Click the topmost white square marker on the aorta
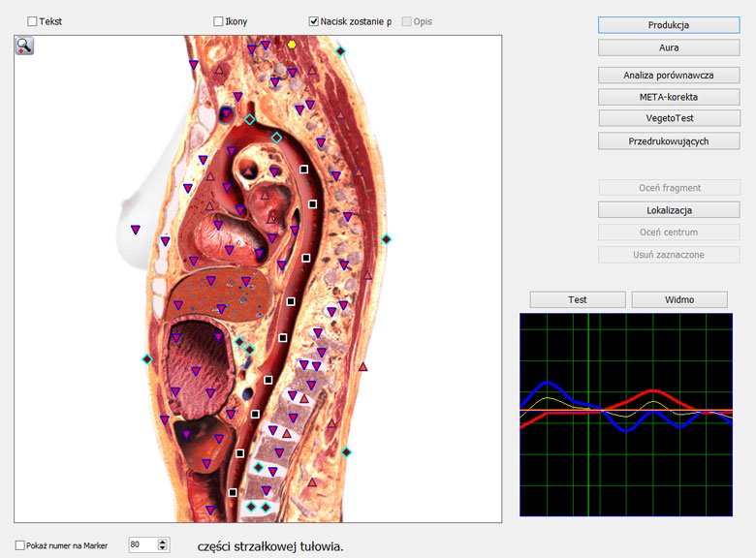The image size is (756, 558). point(303,170)
